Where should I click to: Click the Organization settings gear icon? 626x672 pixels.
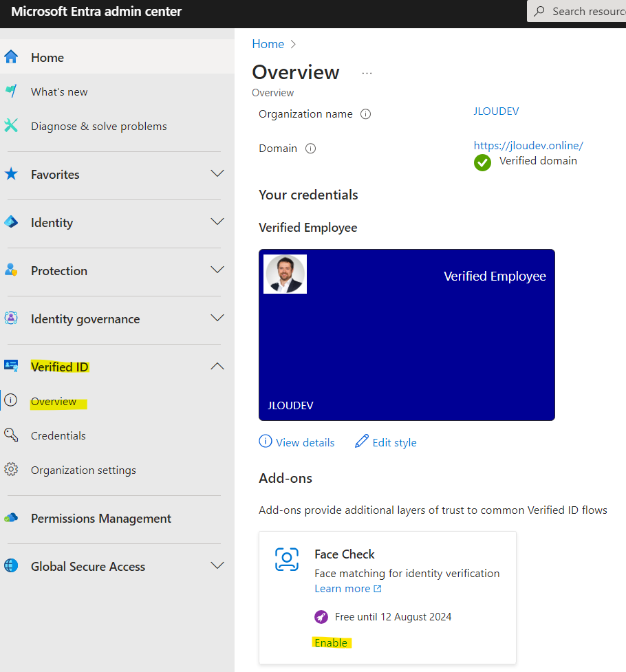coord(11,469)
